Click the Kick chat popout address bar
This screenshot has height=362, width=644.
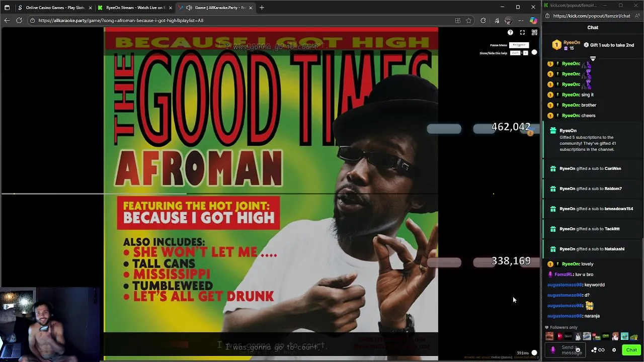coord(592,16)
